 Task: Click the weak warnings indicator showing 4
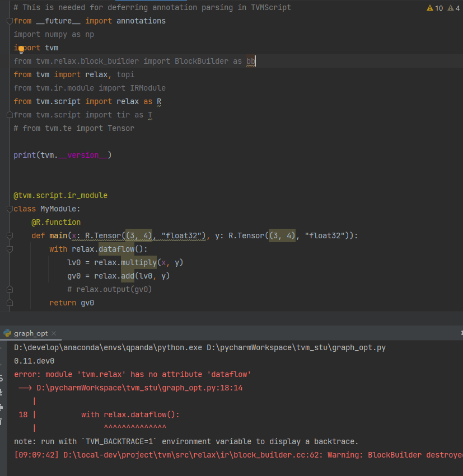pyautogui.click(x=453, y=8)
